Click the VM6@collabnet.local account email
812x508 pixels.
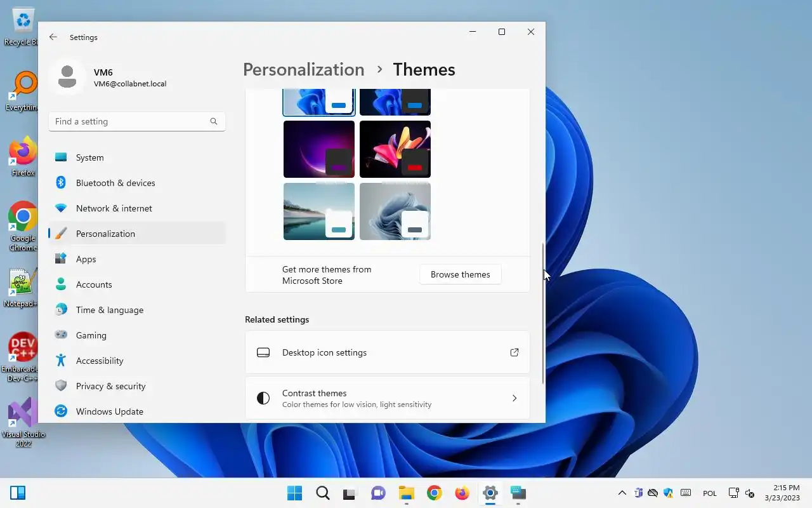pyautogui.click(x=130, y=84)
